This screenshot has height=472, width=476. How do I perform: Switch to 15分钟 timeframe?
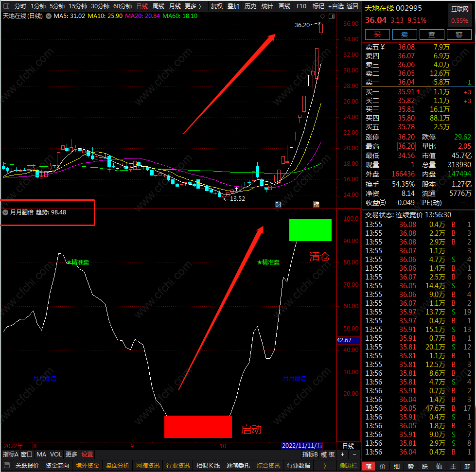pos(78,6)
